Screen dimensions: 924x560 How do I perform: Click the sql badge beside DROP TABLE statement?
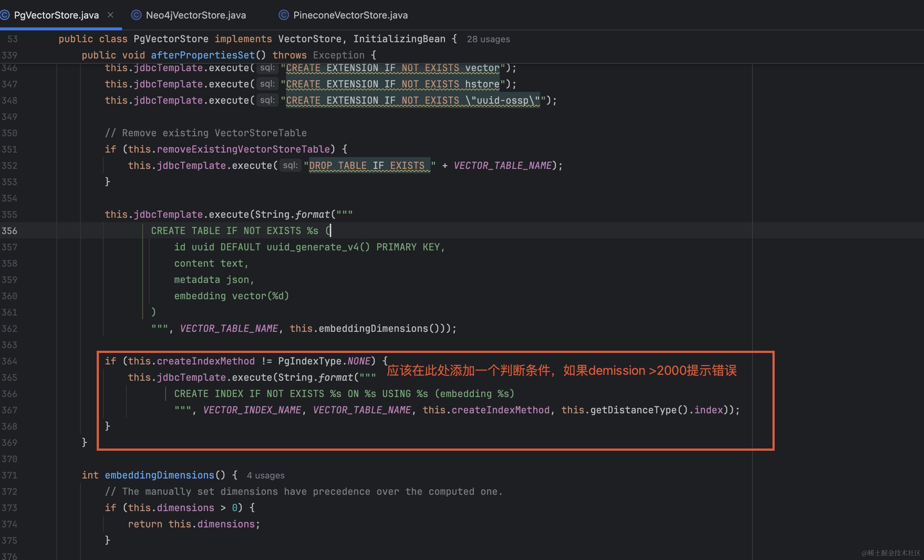tap(290, 165)
